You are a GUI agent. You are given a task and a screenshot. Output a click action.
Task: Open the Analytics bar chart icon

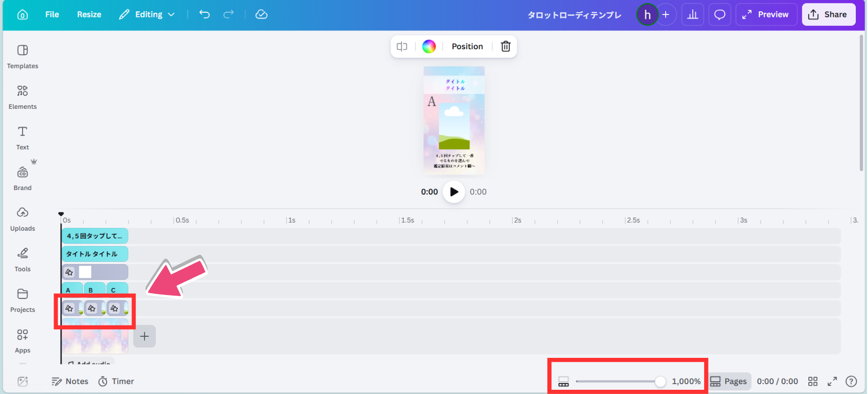[x=692, y=15]
